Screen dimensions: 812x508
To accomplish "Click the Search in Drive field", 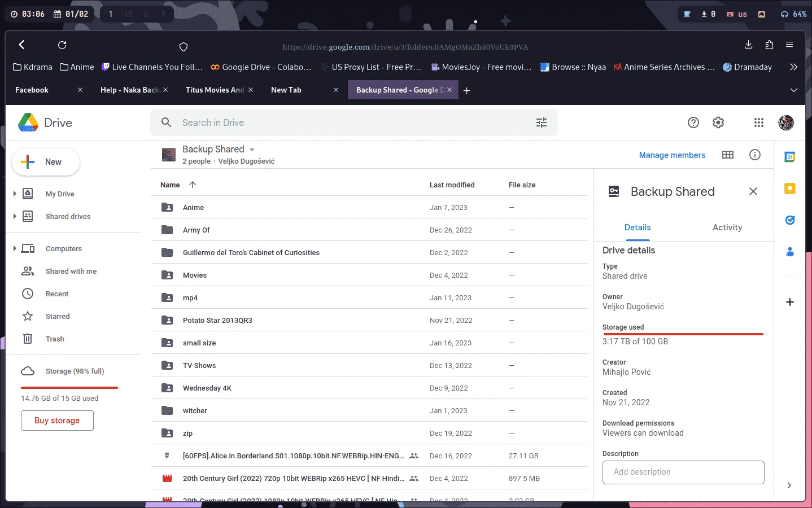I will (354, 122).
